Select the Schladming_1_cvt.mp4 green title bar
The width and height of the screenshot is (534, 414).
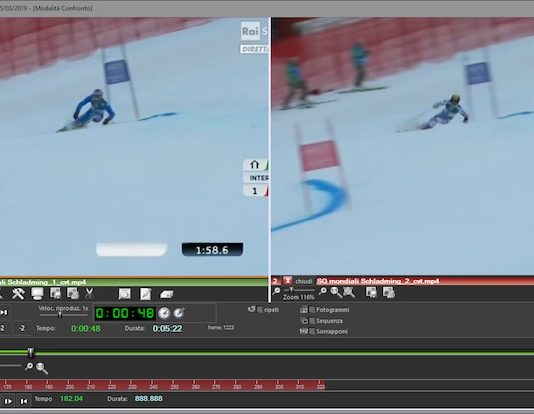click(134, 282)
